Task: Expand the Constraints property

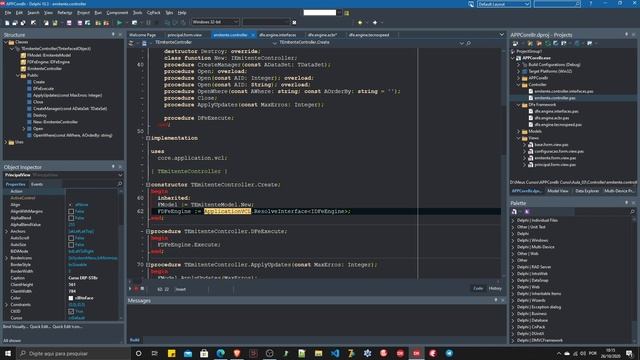Action: click(x=6, y=304)
